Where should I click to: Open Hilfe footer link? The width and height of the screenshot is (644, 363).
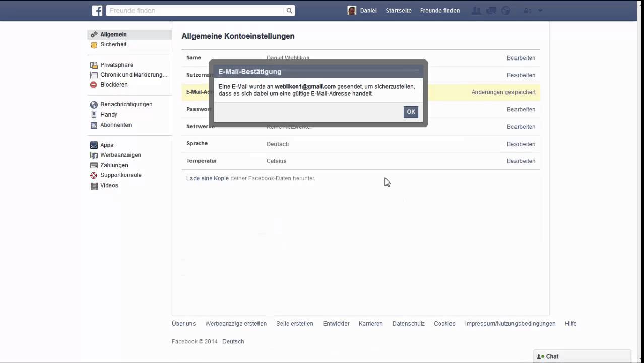tap(571, 324)
